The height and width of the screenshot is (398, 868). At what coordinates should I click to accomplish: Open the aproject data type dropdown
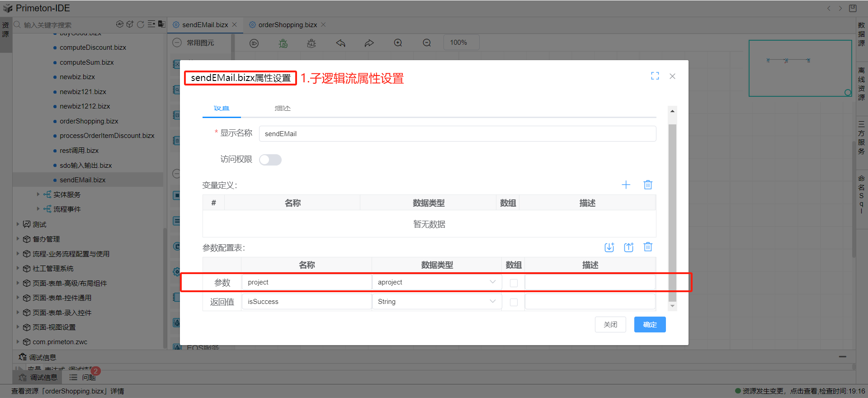point(437,282)
